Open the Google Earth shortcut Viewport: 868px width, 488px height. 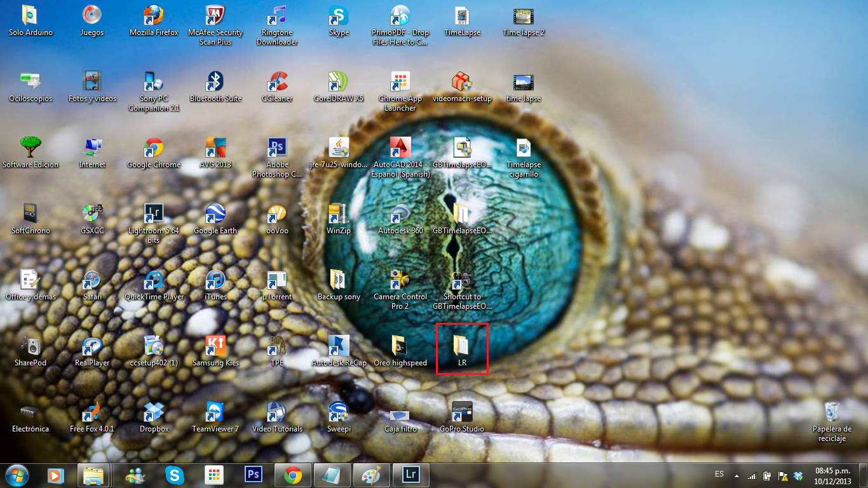(x=215, y=219)
